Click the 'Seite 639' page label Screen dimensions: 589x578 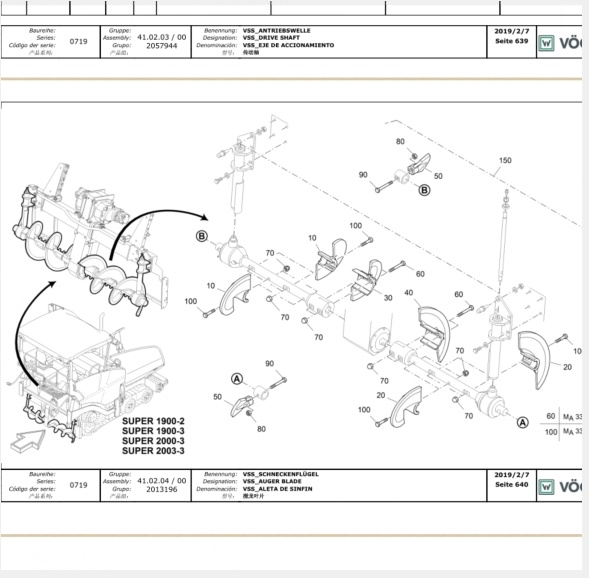512,41
